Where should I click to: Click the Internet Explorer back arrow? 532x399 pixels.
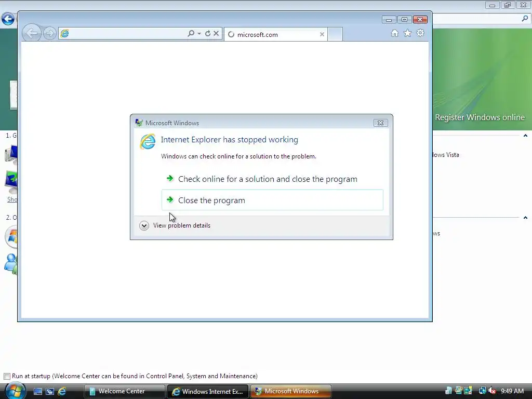32,33
